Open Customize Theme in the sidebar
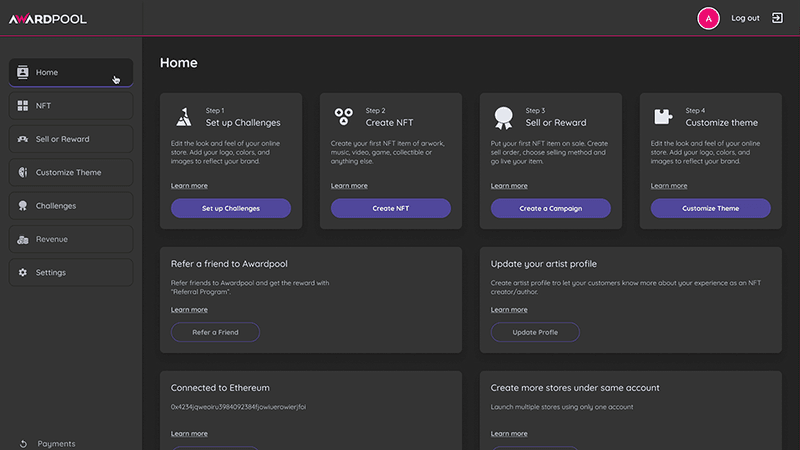Screen dimensions: 800x450 pyautogui.click(x=71, y=172)
